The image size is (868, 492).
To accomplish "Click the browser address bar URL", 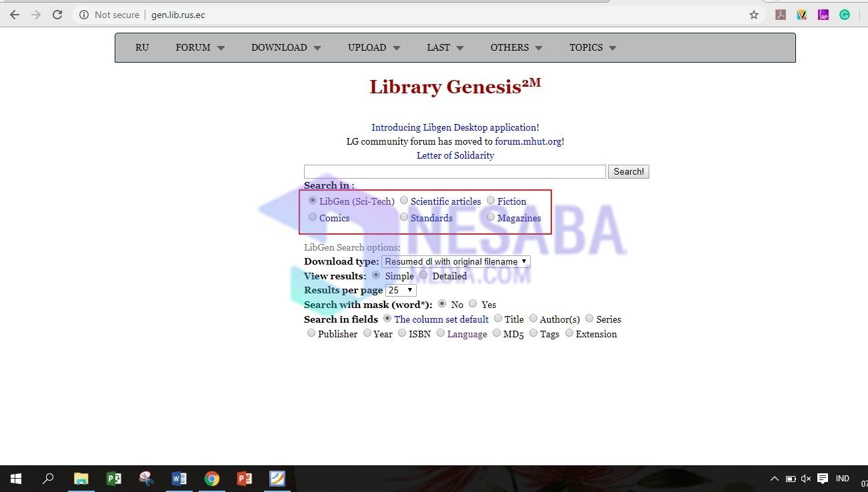I will pos(178,15).
